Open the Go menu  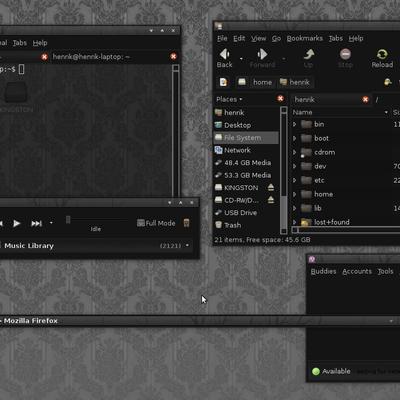[x=276, y=38]
